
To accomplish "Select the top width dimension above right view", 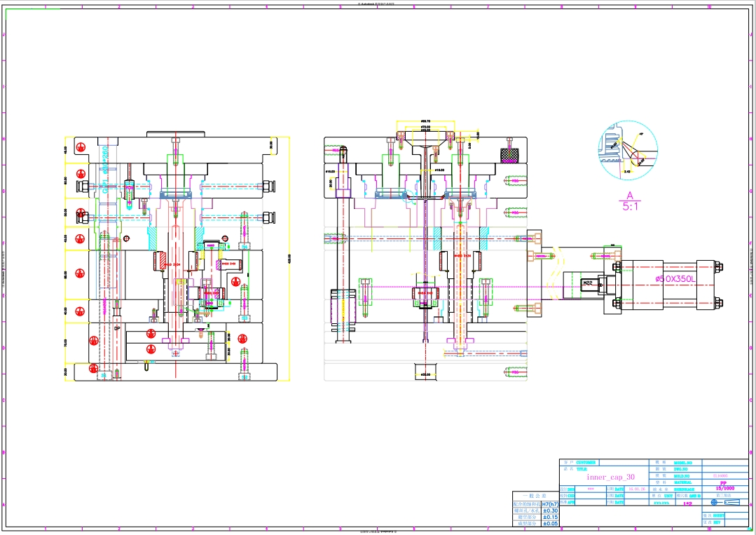I will pyautogui.click(x=425, y=121).
